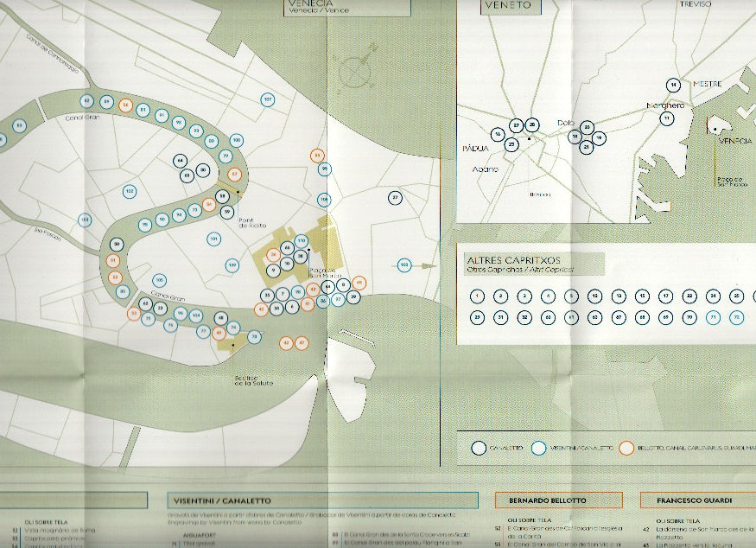This screenshot has height=548, width=756.
Task: Click the Dolo label
Action: point(566,123)
